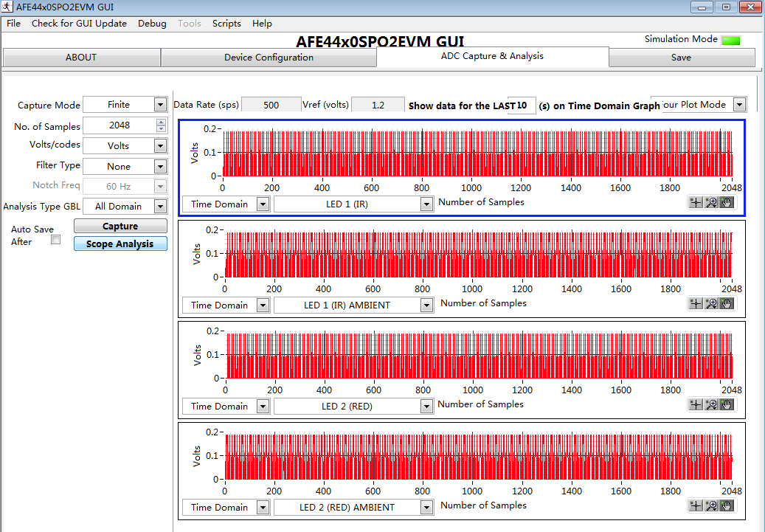Select the pan hand tool on LED 2 (RED) graph

point(727,404)
